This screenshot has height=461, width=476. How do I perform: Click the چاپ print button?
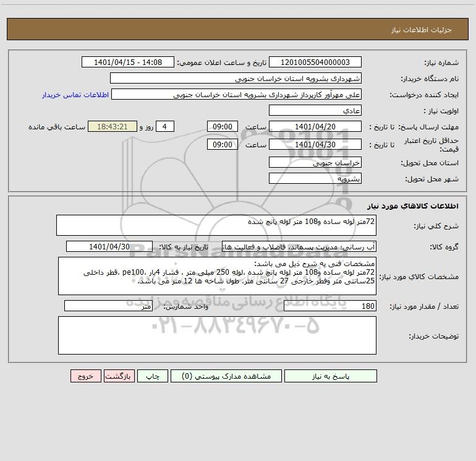point(153,376)
